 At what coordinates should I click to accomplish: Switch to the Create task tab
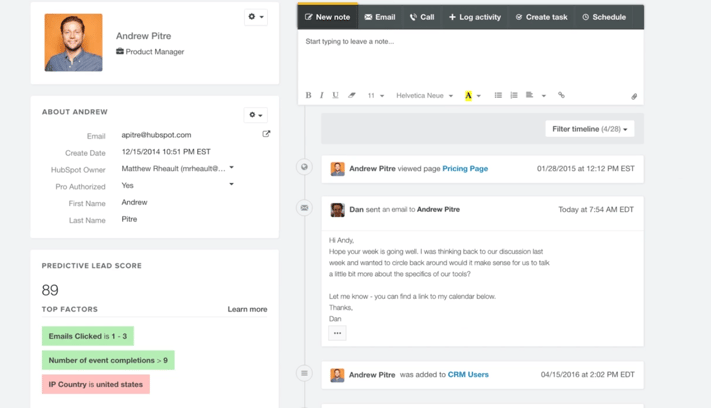(x=541, y=17)
